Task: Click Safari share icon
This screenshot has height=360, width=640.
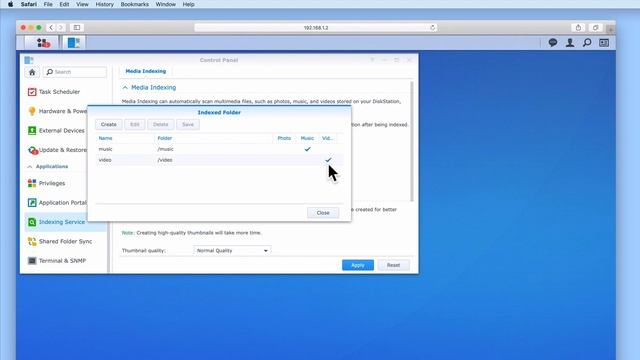Action: pyautogui.click(x=578, y=28)
